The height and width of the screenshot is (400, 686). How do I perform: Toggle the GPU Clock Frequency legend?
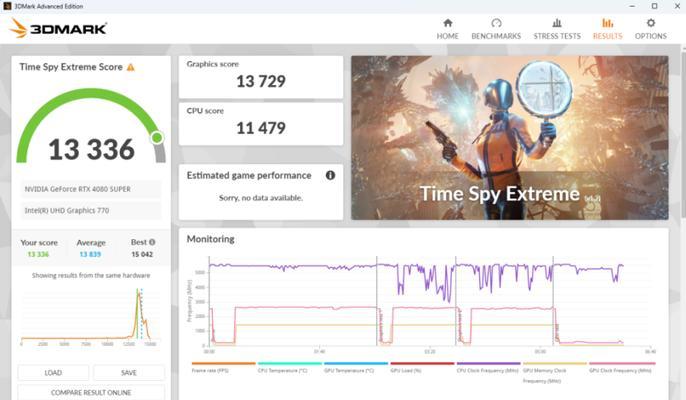point(622,367)
